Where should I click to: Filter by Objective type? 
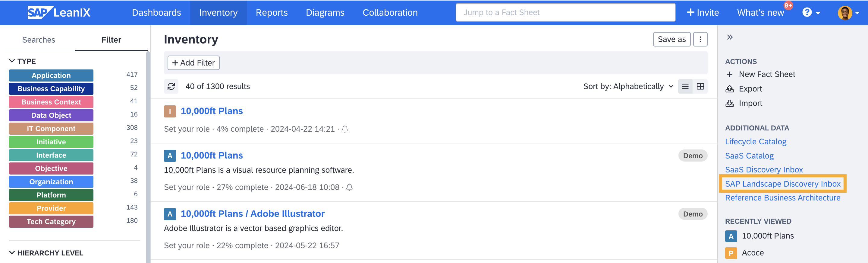click(51, 168)
